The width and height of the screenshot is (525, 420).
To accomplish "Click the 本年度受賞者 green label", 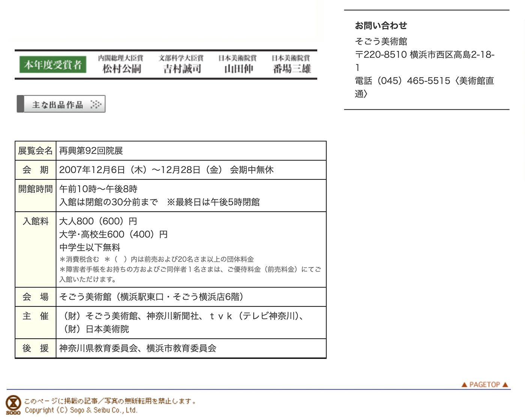I will click(53, 64).
